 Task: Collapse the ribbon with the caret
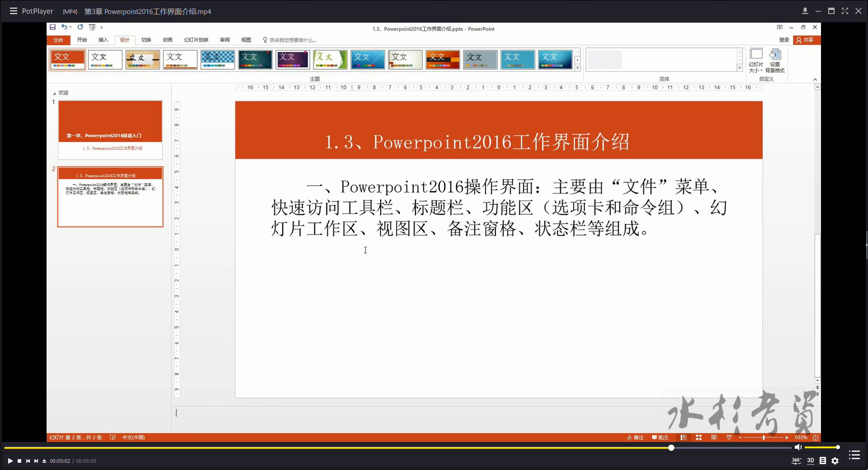pos(815,80)
